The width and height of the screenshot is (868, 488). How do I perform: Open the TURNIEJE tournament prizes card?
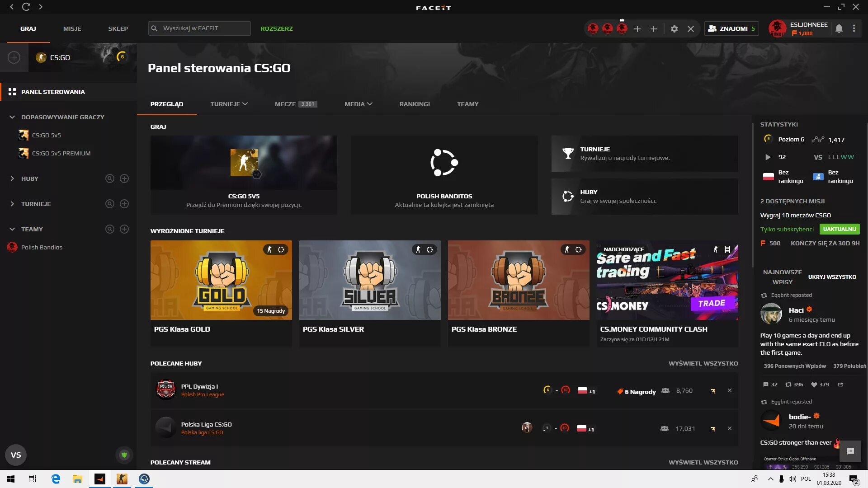[x=645, y=154]
